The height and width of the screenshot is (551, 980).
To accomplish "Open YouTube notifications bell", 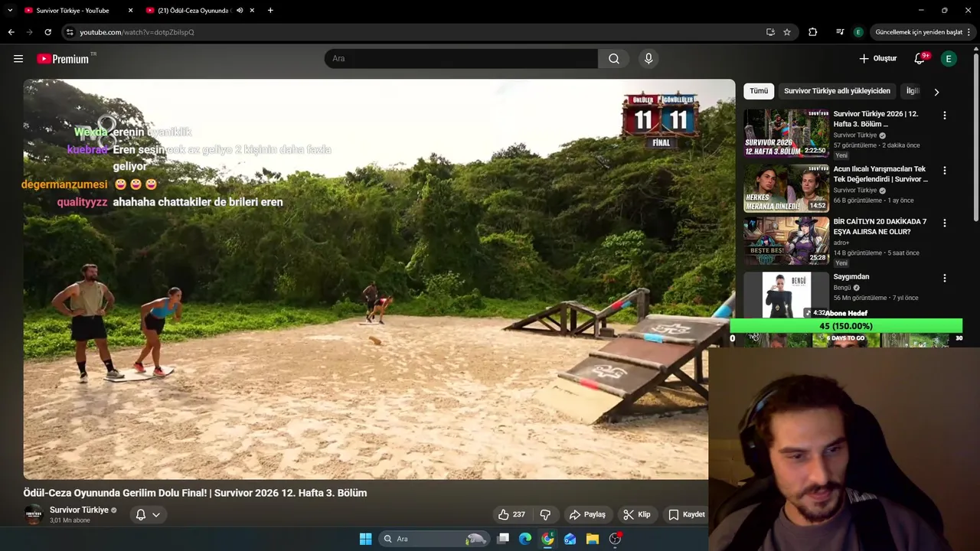I will point(920,59).
